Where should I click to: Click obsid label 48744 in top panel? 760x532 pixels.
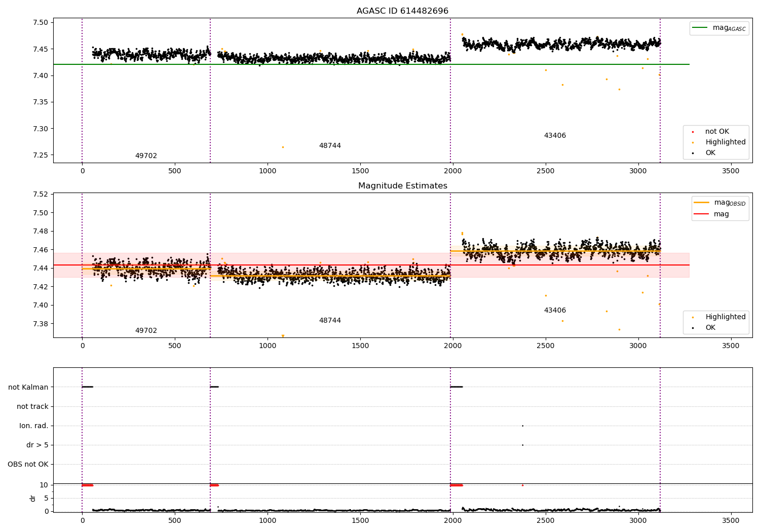pos(330,146)
